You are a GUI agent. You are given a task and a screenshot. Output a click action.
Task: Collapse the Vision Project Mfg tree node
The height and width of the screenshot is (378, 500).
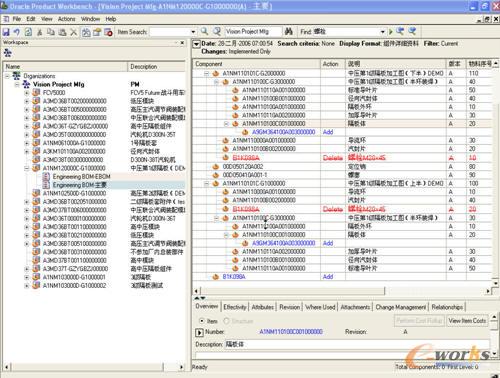17,84
